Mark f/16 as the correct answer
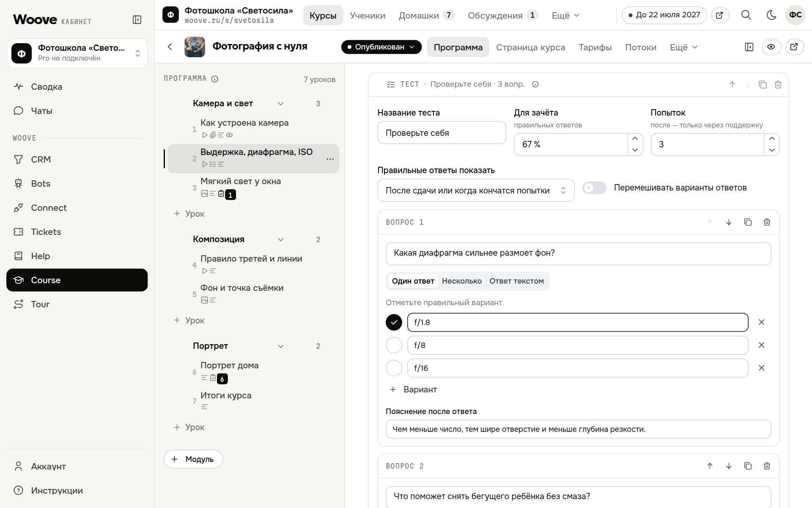The width and height of the screenshot is (812, 508). tap(394, 368)
